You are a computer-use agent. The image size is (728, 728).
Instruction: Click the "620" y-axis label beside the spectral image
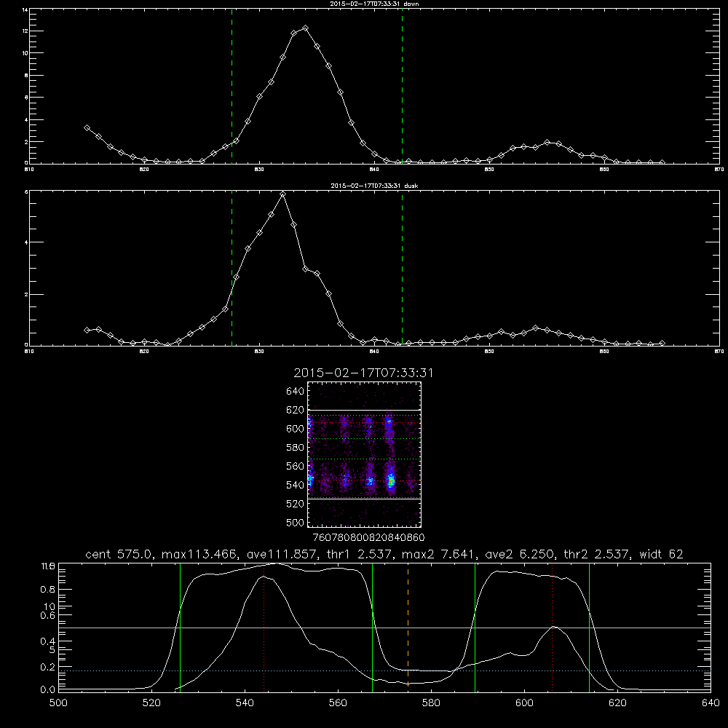coord(296,410)
